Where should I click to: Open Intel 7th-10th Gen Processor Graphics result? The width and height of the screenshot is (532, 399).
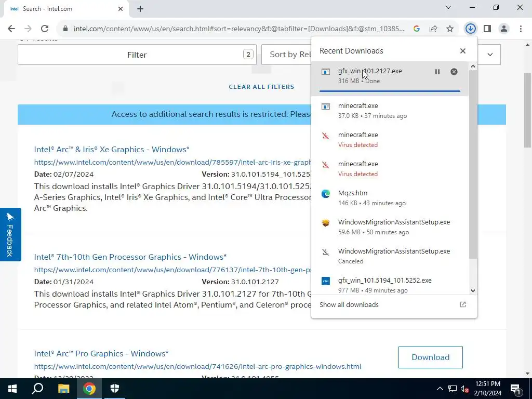point(130,257)
